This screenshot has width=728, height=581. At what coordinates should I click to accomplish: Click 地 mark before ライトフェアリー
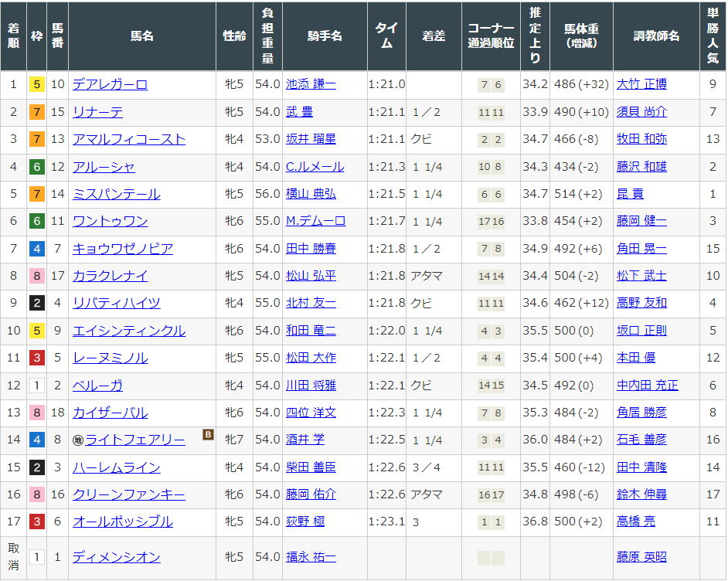(x=78, y=440)
